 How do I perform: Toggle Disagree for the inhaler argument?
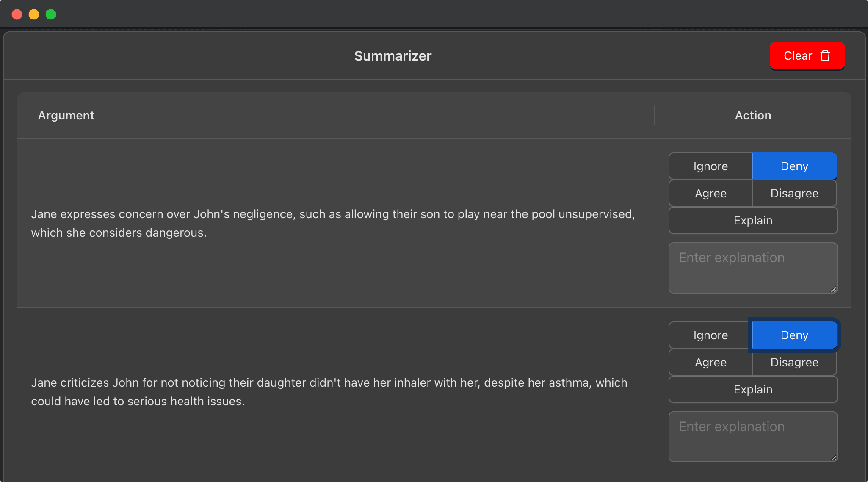click(794, 362)
